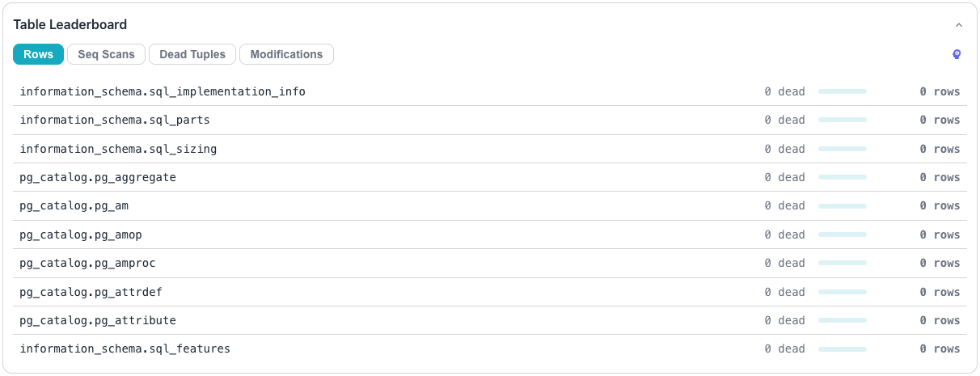Open information_schema.sql_sizing table entry
The height and width of the screenshot is (376, 980).
pyautogui.click(x=490, y=149)
